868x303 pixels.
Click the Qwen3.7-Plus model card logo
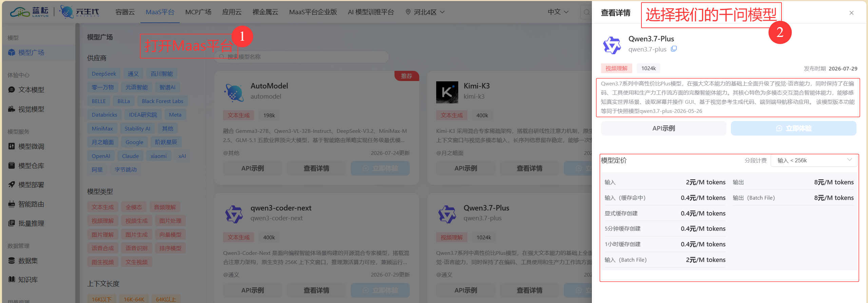tap(447, 214)
